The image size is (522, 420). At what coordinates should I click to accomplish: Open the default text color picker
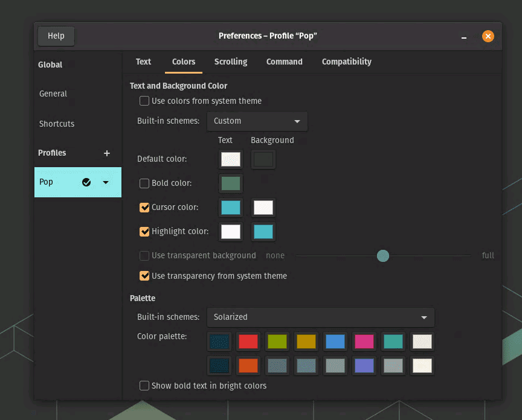230,159
